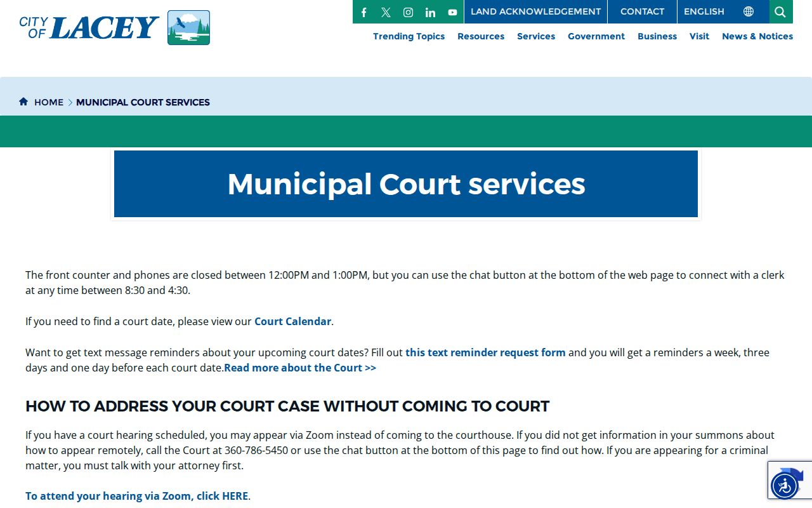
Task: Open the accessibility options widget
Action: point(785,486)
